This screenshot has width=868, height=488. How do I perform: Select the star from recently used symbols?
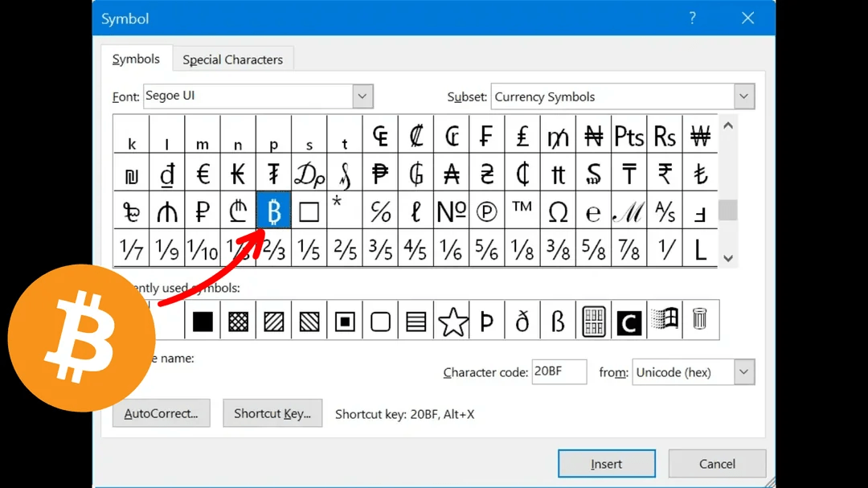[x=451, y=320]
